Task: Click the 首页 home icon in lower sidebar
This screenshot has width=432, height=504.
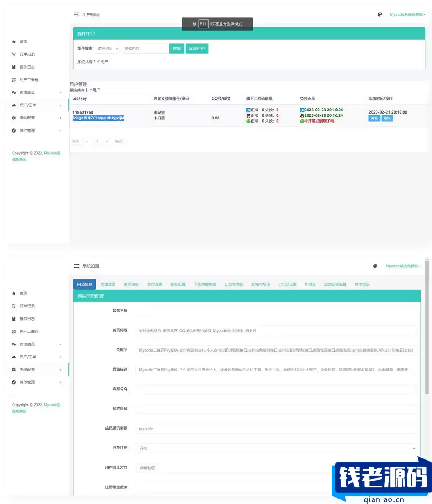Action: (x=14, y=293)
